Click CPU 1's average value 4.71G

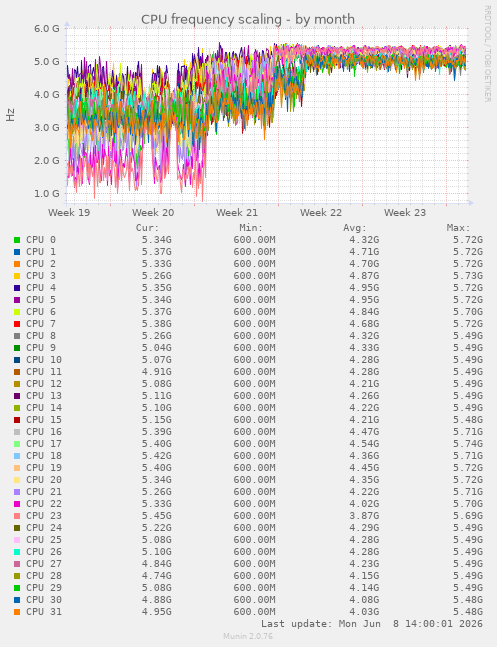click(x=364, y=252)
